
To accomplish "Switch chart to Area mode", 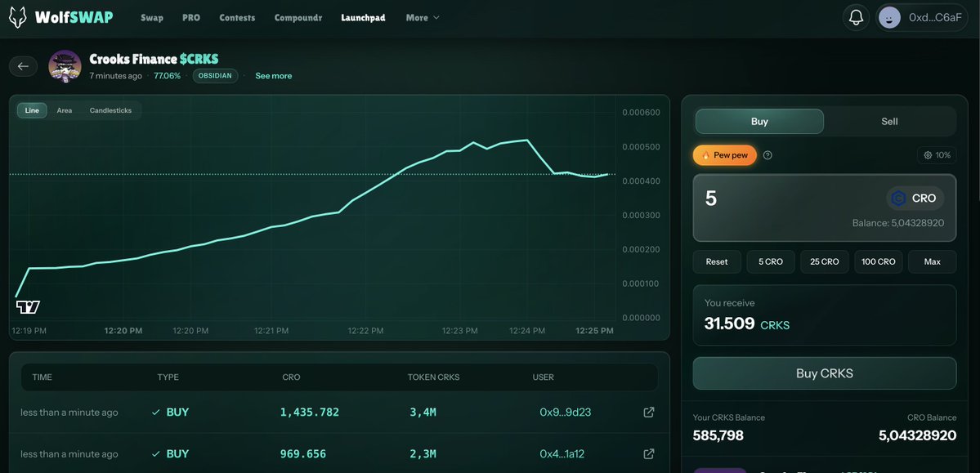I will (65, 110).
